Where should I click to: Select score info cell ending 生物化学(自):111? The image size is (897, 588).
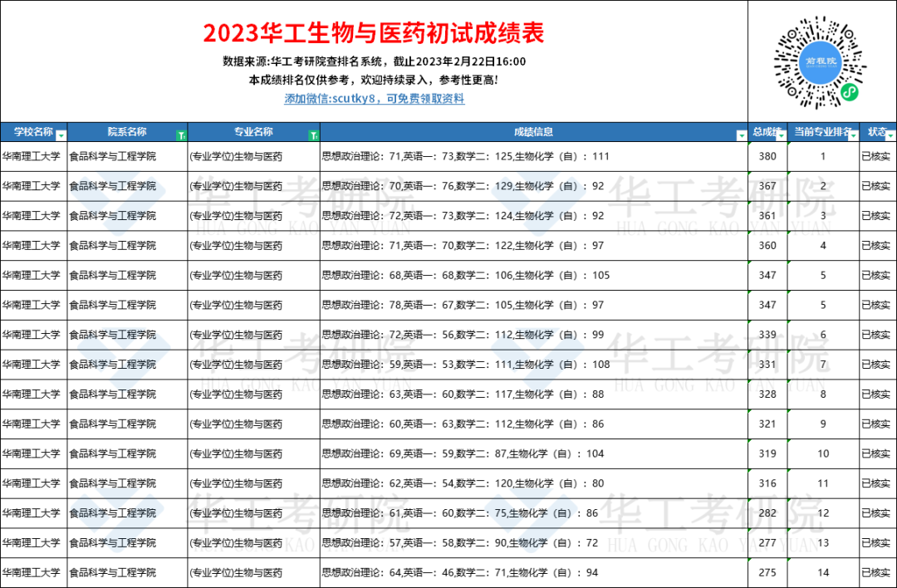tap(534, 156)
